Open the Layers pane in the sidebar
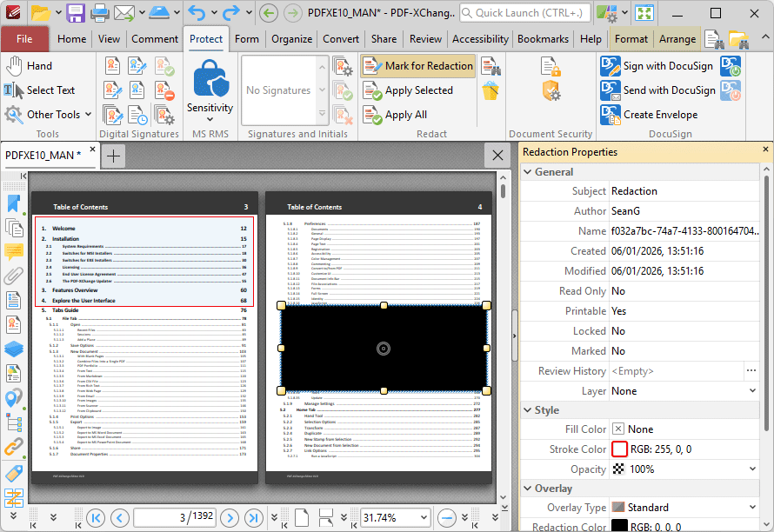This screenshot has height=532, width=774. [x=12, y=349]
